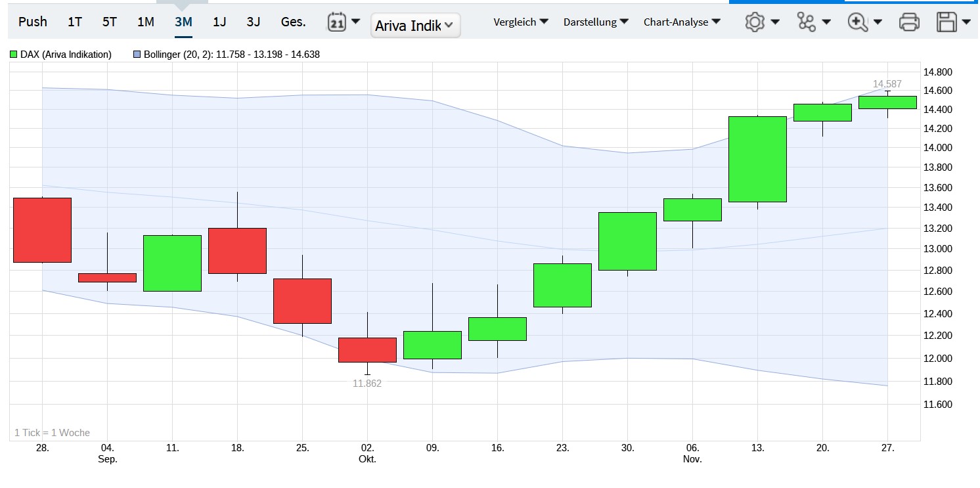
Task: Show the entire history via Ges.
Action: 294,22
